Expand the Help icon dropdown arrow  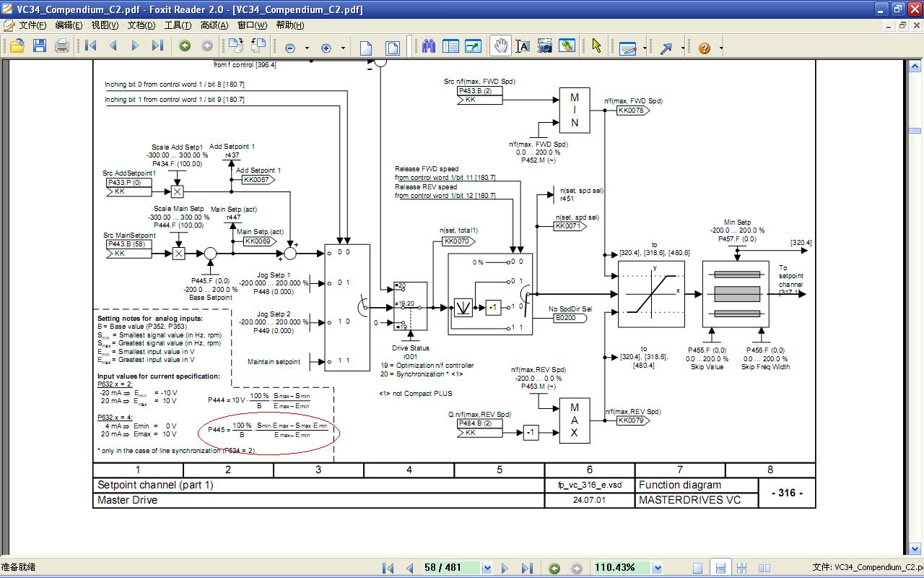[720, 48]
